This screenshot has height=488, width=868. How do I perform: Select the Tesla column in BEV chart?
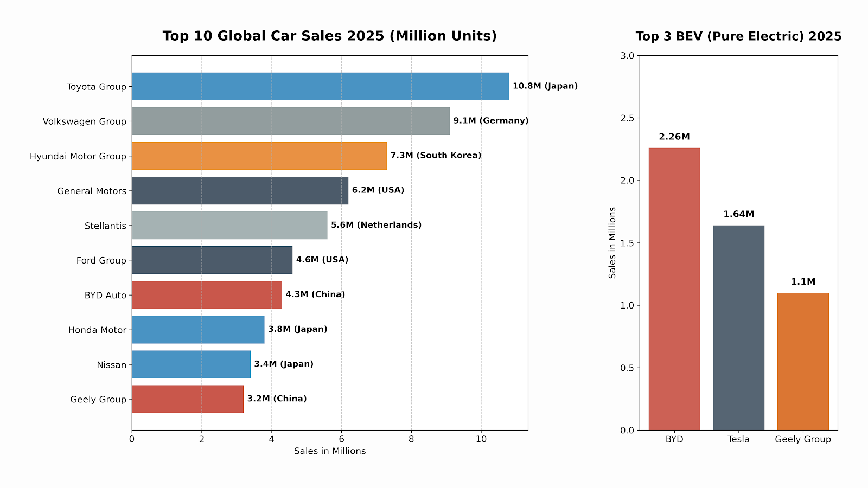pyautogui.click(x=738, y=328)
